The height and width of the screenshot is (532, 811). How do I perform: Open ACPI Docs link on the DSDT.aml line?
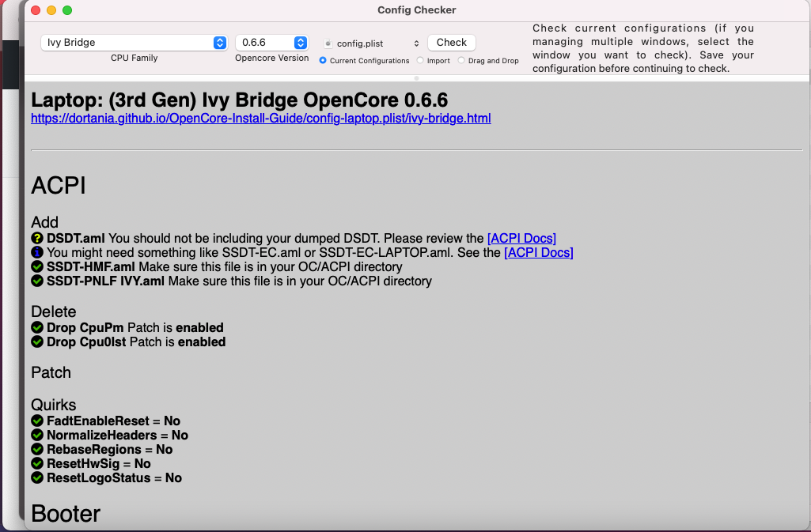521,238
